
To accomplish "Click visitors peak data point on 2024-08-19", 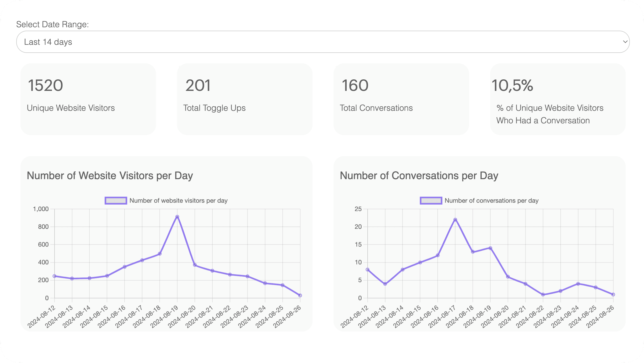I will (x=177, y=217).
